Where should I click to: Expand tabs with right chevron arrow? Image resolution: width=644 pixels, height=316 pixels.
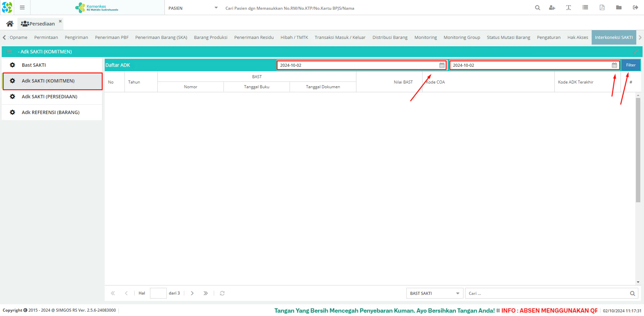point(640,38)
